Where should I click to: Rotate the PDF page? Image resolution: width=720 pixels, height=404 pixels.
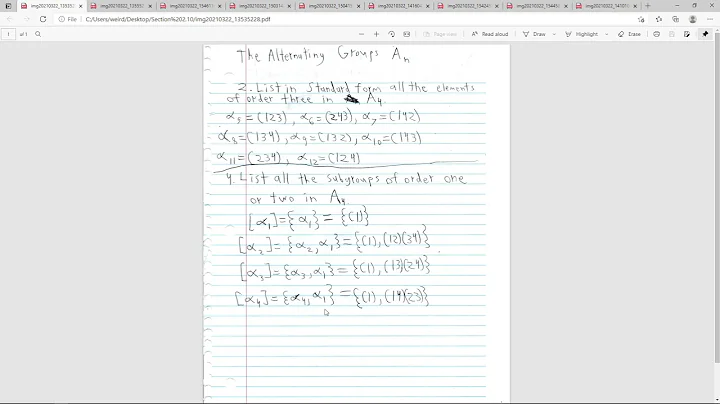[391, 34]
